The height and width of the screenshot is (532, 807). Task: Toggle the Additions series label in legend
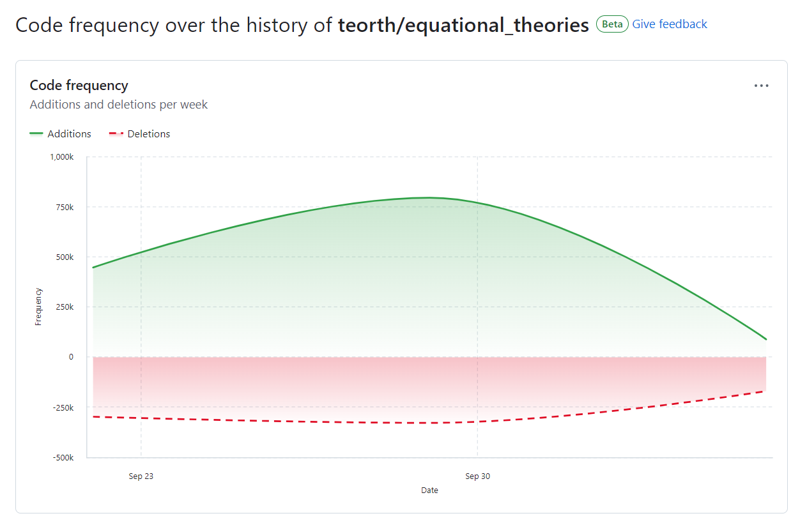point(69,134)
